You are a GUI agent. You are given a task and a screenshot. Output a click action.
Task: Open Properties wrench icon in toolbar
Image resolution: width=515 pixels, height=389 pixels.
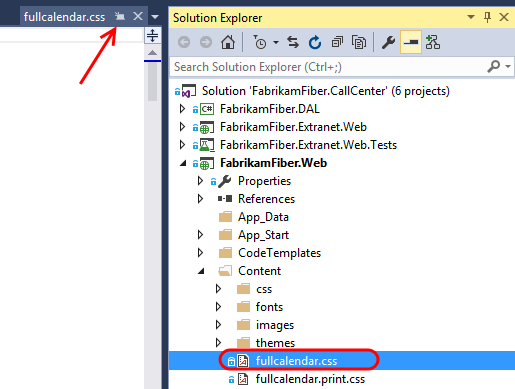pos(388,42)
